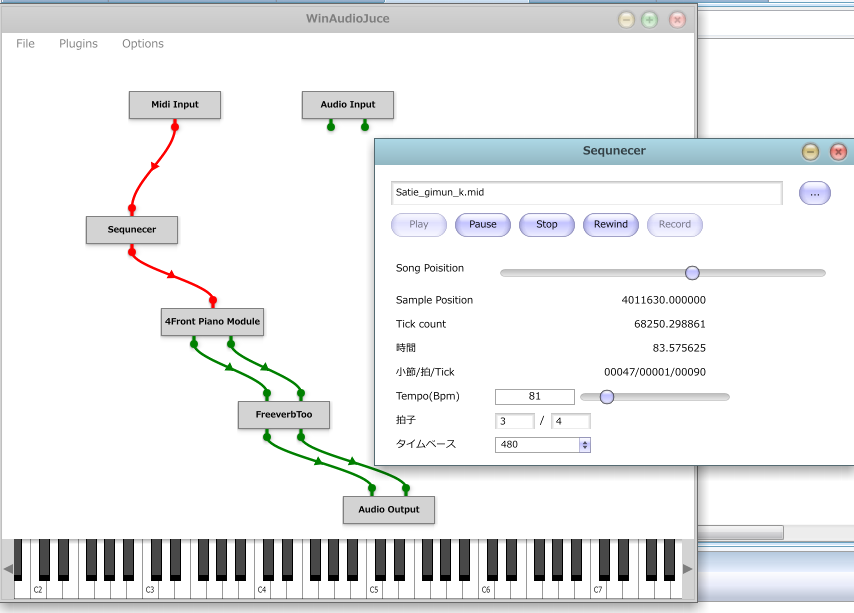854x613 pixels.
Task: Select the 4Front Piano Module node
Action: click(212, 322)
